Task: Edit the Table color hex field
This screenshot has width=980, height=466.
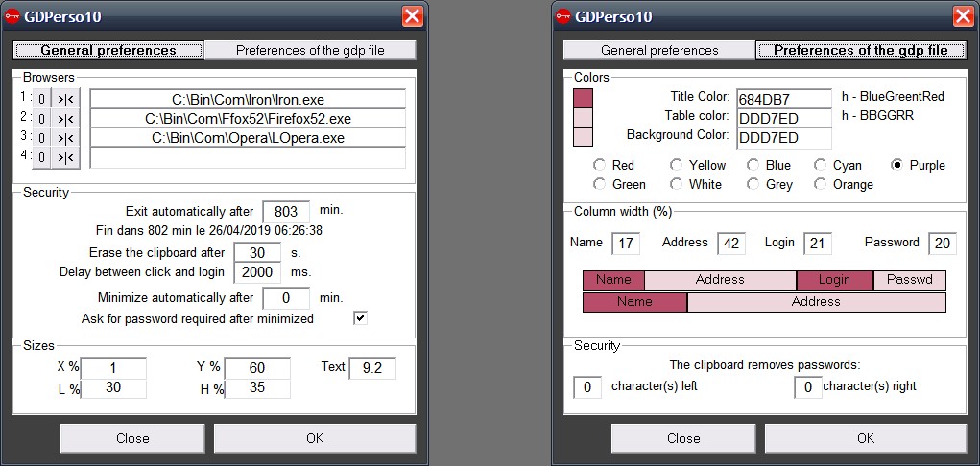Action: tap(784, 118)
